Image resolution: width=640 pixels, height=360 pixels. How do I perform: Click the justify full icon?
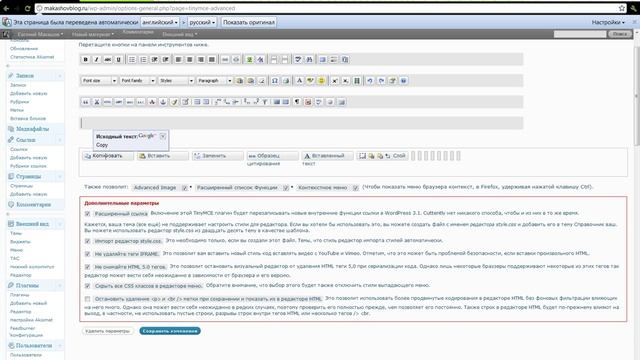click(211, 60)
